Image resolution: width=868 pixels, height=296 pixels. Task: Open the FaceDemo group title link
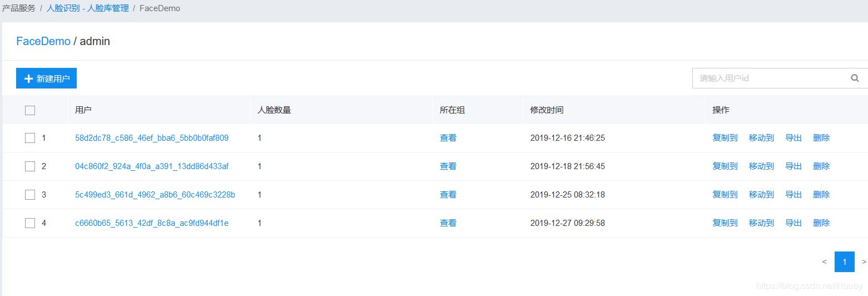[x=43, y=41]
